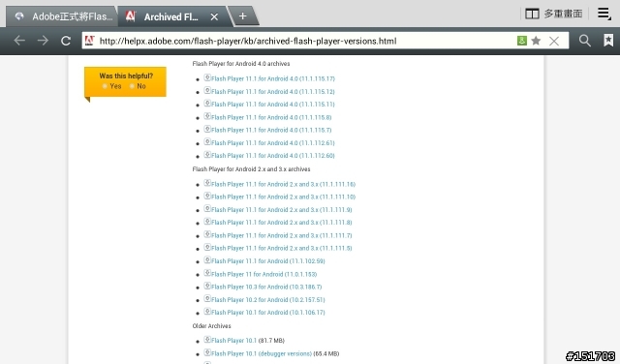Open Flash Player 11 for Android (11.0.1.153)
The height and width of the screenshot is (364, 620).
coord(263,274)
